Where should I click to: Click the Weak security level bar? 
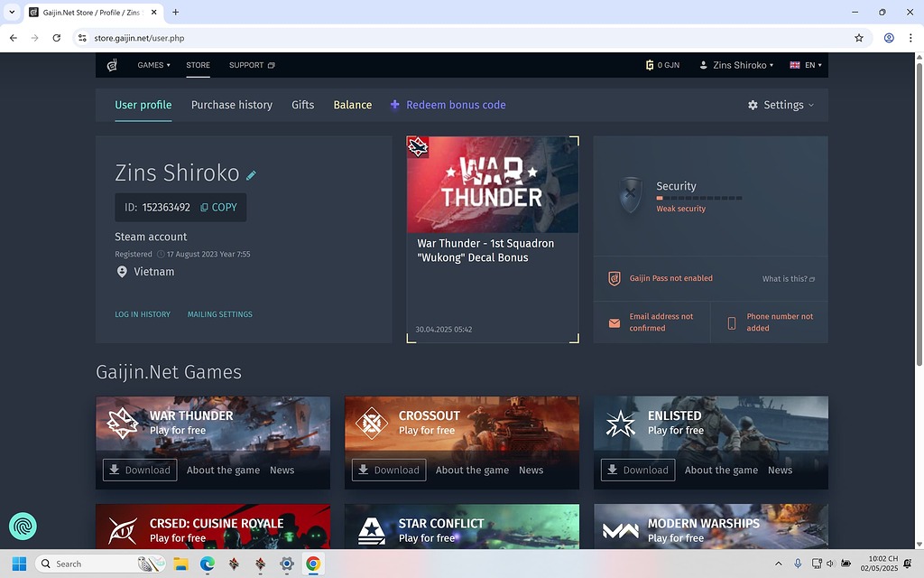click(698, 198)
